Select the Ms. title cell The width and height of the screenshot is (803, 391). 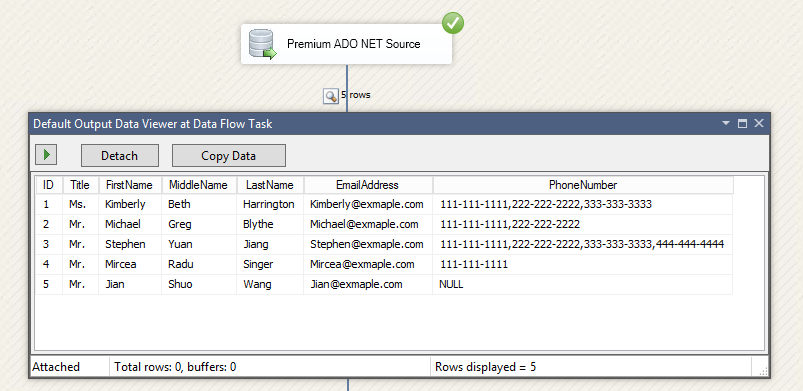point(80,204)
